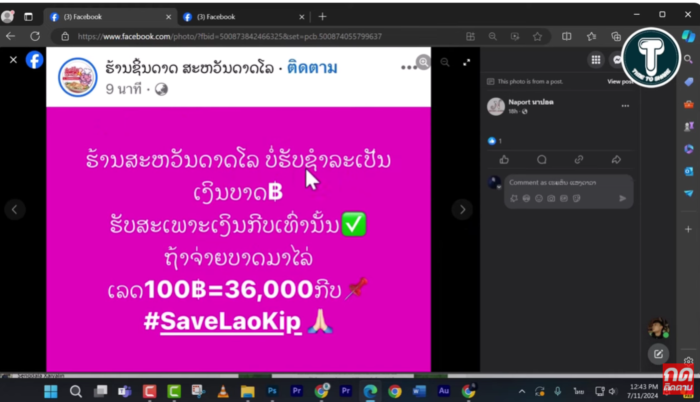Share the post with the arrow icon
The image size is (700, 402).
tap(616, 159)
